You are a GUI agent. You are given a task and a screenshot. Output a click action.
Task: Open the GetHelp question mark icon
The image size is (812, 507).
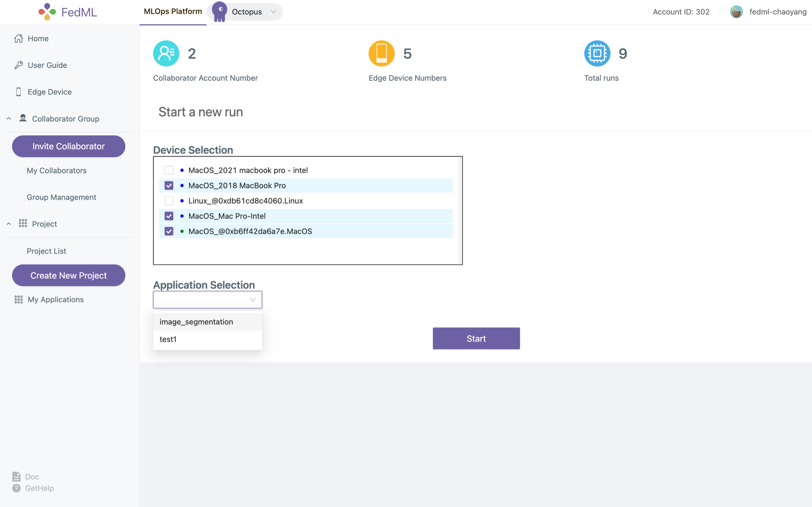pos(16,488)
